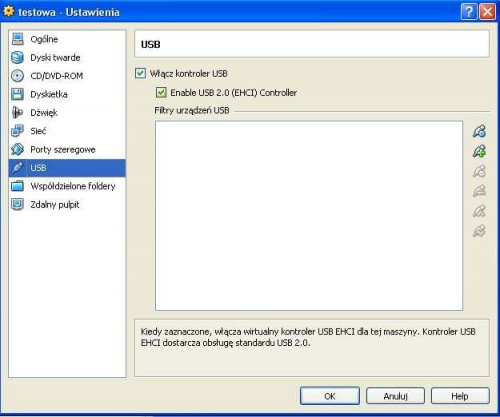
Task: Click the title bar question mark help
Action: (x=469, y=12)
